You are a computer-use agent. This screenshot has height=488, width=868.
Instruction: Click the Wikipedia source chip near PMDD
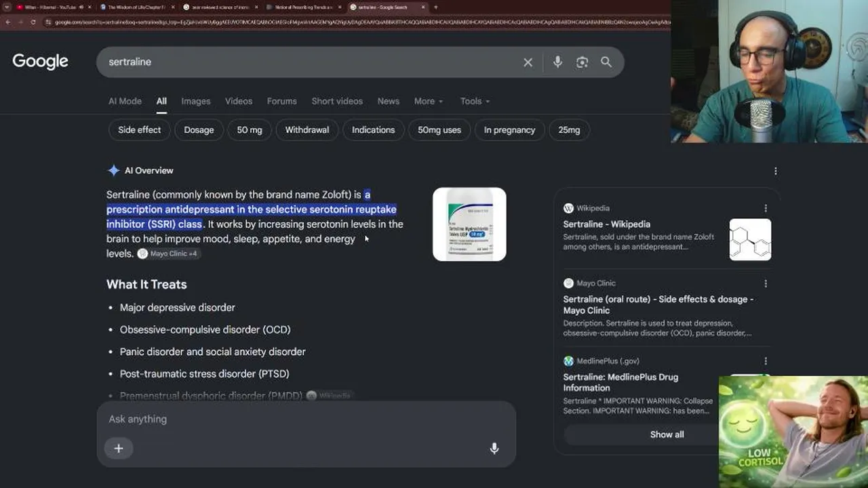tap(329, 396)
